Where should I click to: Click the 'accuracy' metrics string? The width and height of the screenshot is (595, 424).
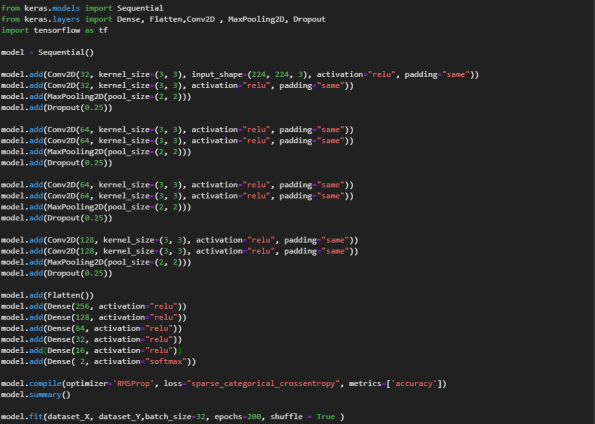pos(414,383)
